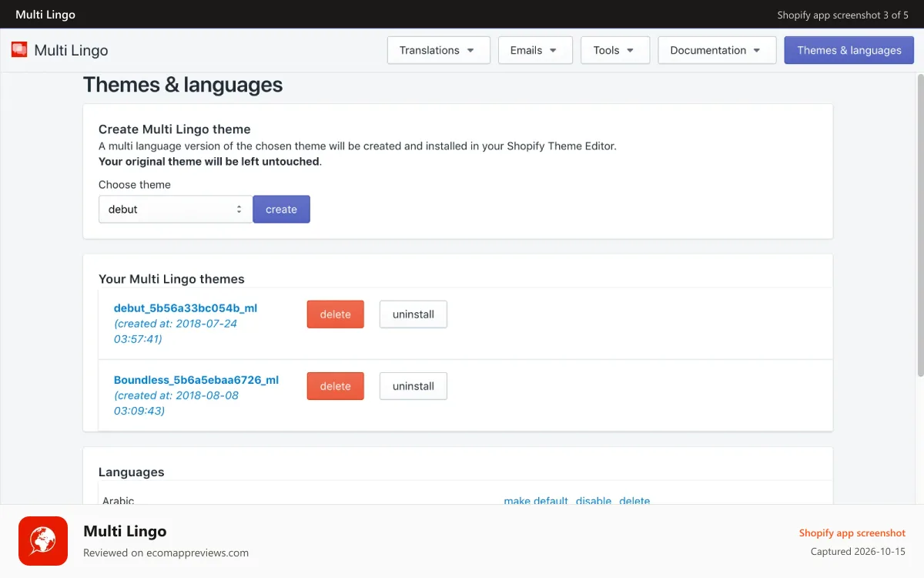Click 'Shopify app screenshot 3 of 5' top text

pos(843,15)
